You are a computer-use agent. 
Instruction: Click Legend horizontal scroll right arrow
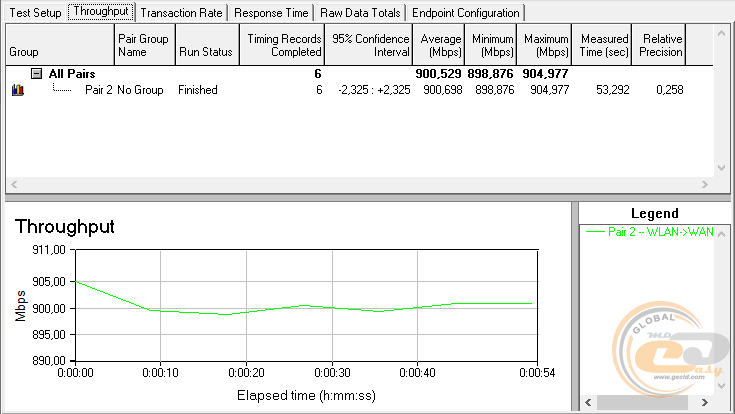(x=705, y=402)
